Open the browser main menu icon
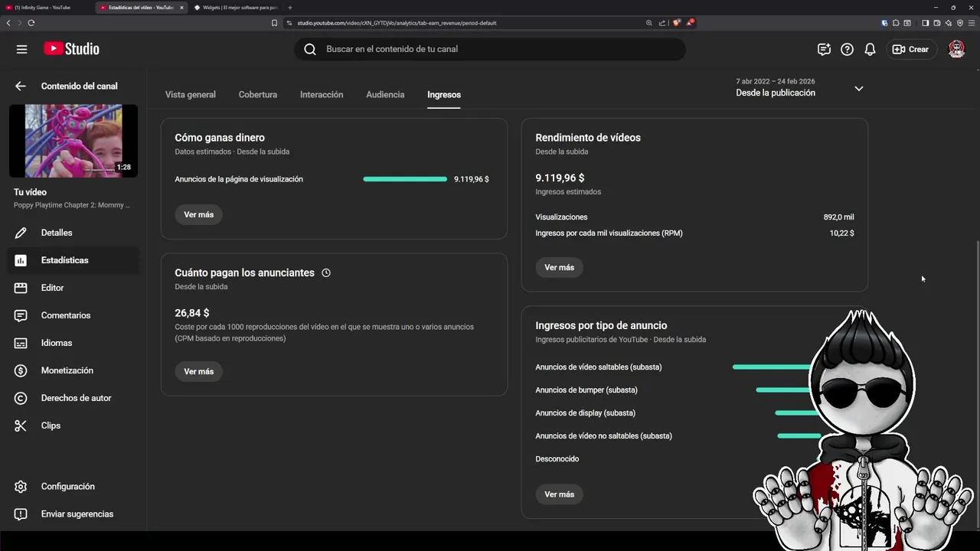 [x=972, y=23]
